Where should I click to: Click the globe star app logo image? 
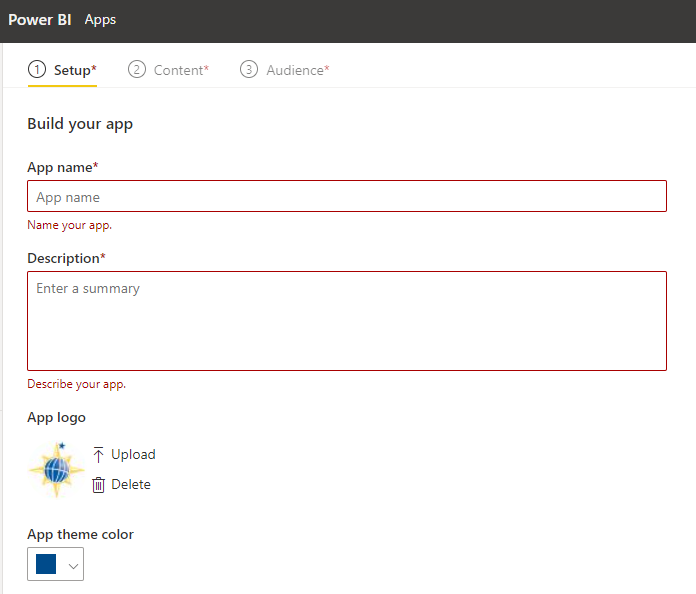[x=56, y=470]
